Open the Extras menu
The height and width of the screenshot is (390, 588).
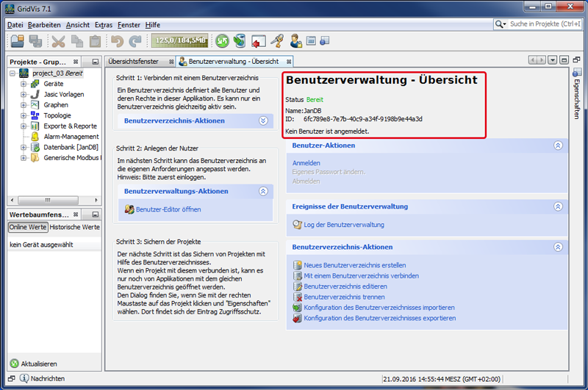coord(104,25)
